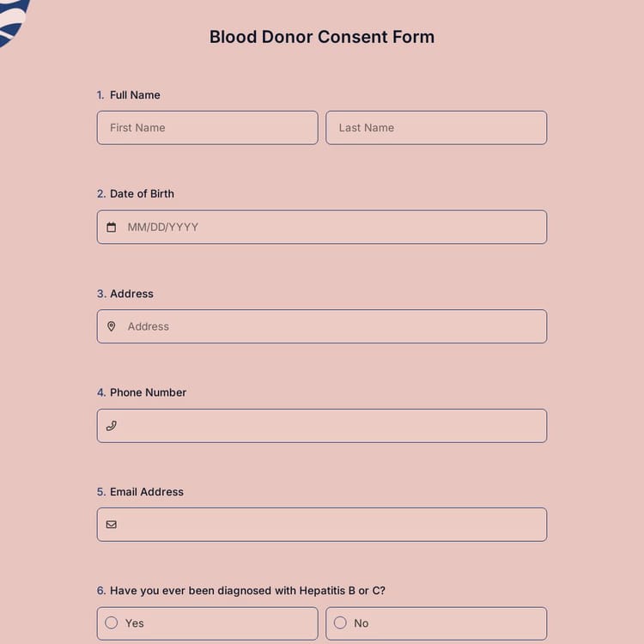This screenshot has height=644, width=644.
Task: Click the phone handset icon
Action: click(x=112, y=426)
